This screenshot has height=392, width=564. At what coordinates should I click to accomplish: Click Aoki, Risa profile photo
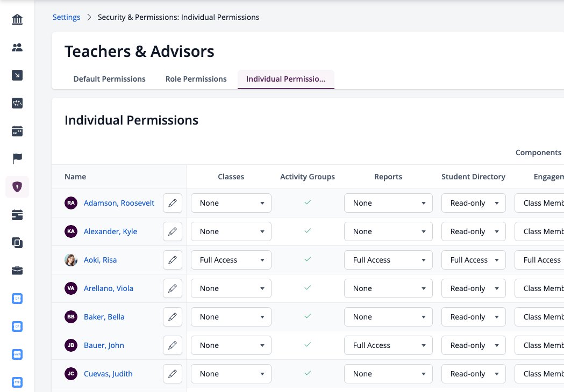point(71,260)
